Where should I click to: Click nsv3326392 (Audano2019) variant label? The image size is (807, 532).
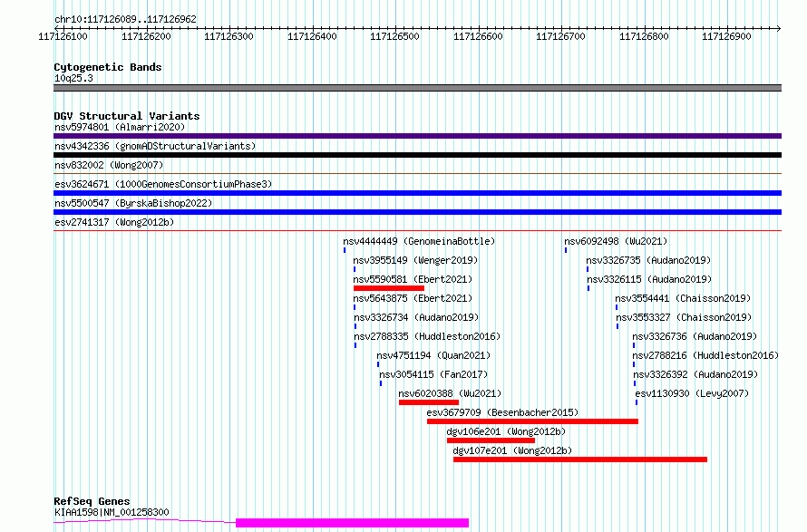pos(695,374)
